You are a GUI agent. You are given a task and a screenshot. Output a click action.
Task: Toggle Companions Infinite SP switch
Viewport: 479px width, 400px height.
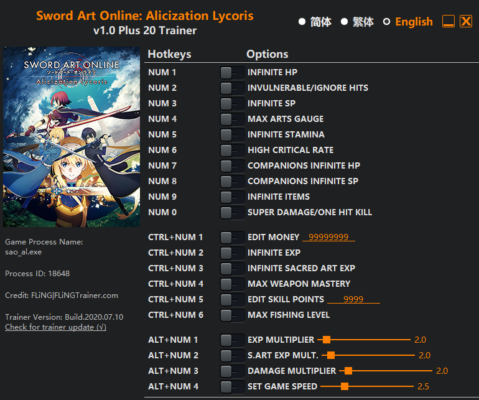coord(232,181)
